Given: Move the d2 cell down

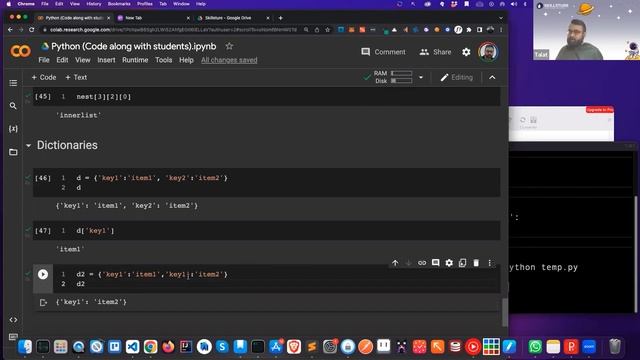Looking at the screenshot, I should (x=408, y=263).
